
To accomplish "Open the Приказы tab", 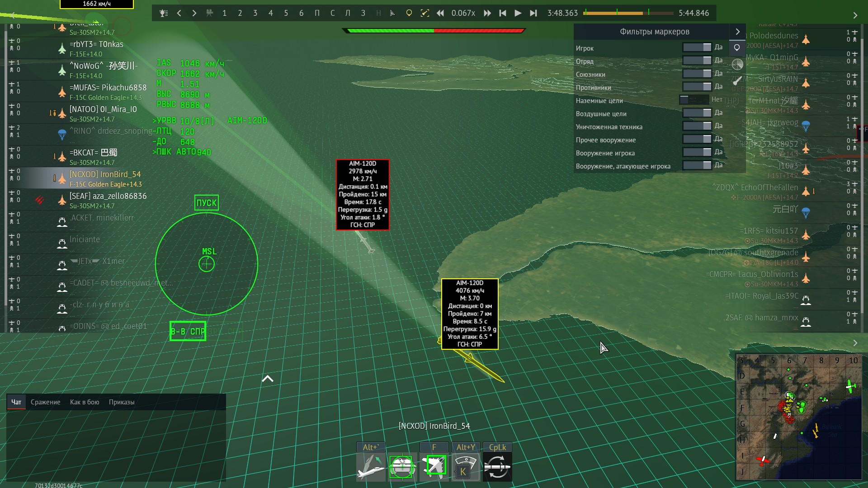I will point(122,402).
